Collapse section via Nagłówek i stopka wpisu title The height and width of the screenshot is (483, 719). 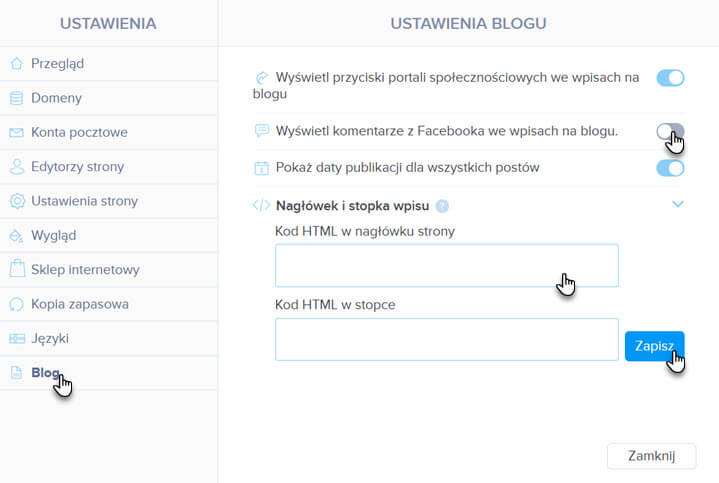[x=353, y=206]
